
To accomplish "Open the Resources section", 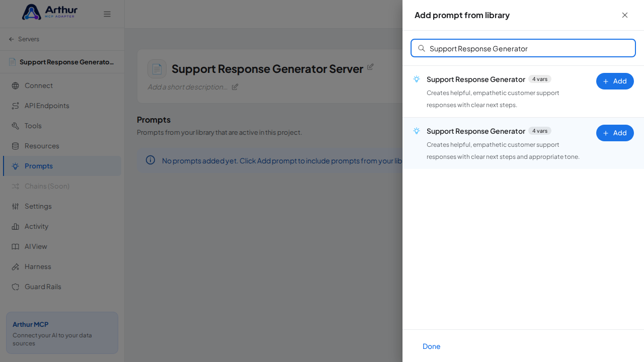I will click(x=62, y=146).
